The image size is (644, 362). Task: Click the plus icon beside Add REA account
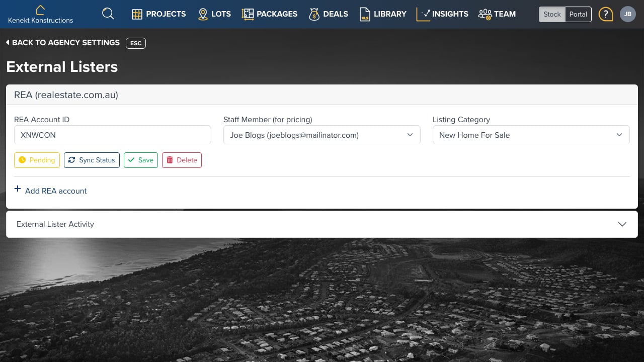pyautogui.click(x=18, y=189)
